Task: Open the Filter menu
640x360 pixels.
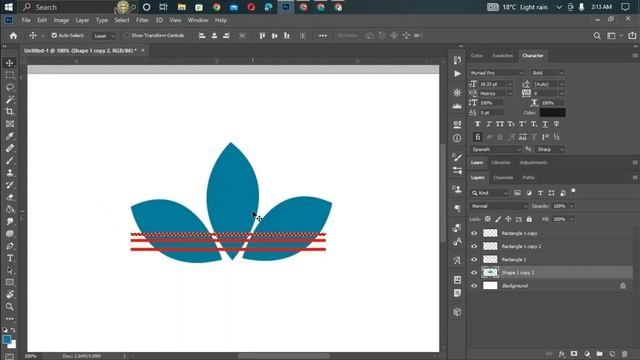Action: point(142,20)
